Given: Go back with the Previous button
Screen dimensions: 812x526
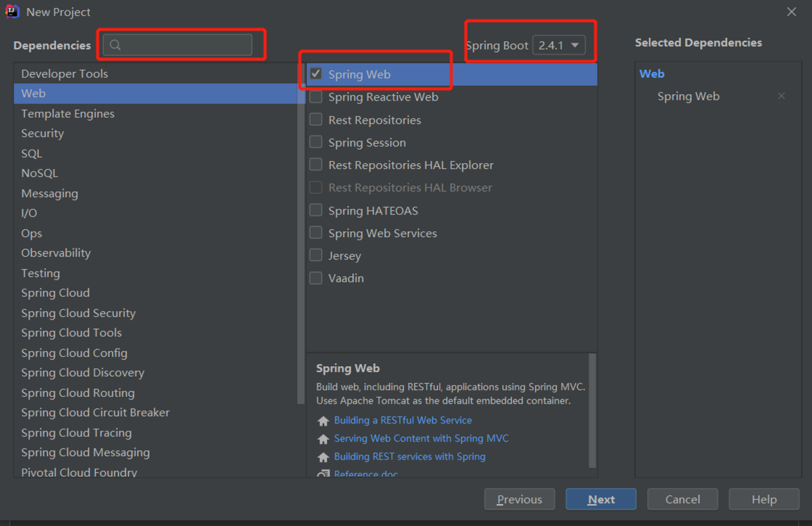Looking at the screenshot, I should click(x=519, y=499).
